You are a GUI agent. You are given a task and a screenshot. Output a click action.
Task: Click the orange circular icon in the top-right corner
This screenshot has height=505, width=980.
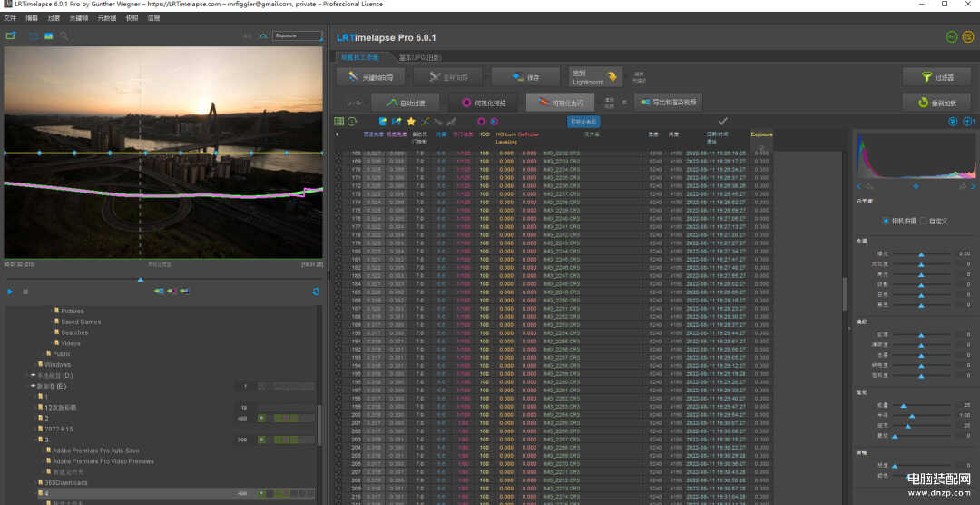pos(969,37)
